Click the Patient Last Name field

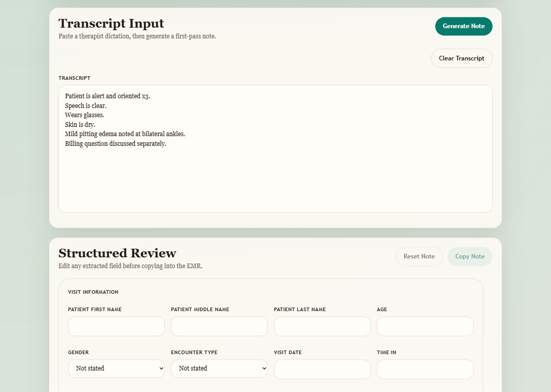(322, 326)
